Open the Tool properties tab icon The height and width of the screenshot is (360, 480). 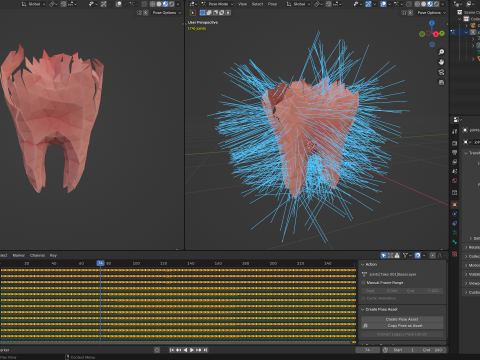coord(455,131)
